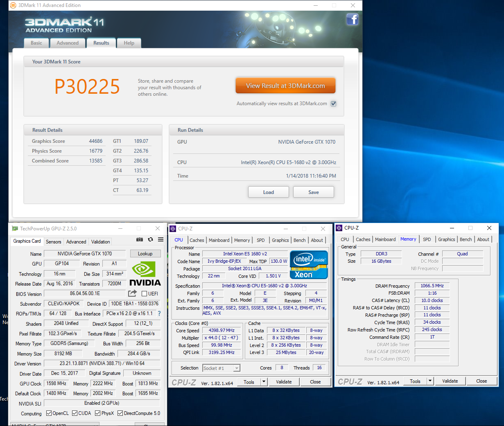The image size is (504, 426).
Task: Click the 3DMark 11 title bar icon
Action: [13, 5]
